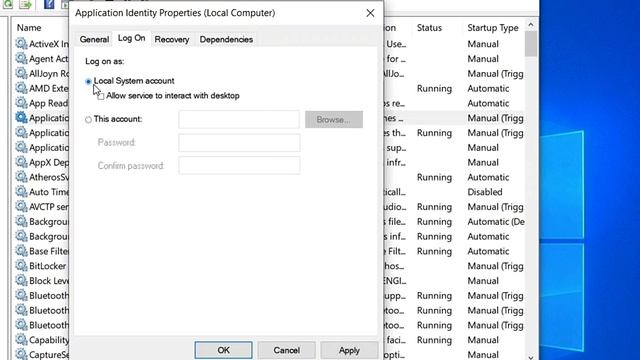The width and height of the screenshot is (640, 360).
Task: Click Running status in AVCTP row
Action: (434, 207)
